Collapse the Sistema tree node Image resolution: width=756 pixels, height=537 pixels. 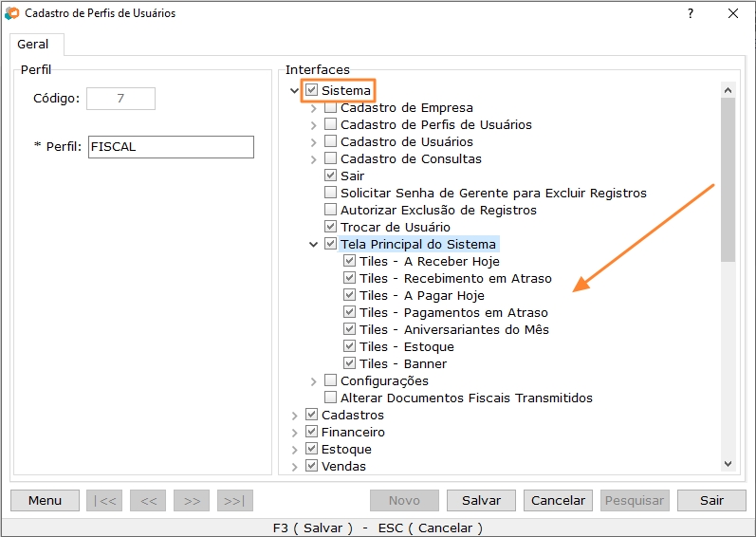coord(294,91)
